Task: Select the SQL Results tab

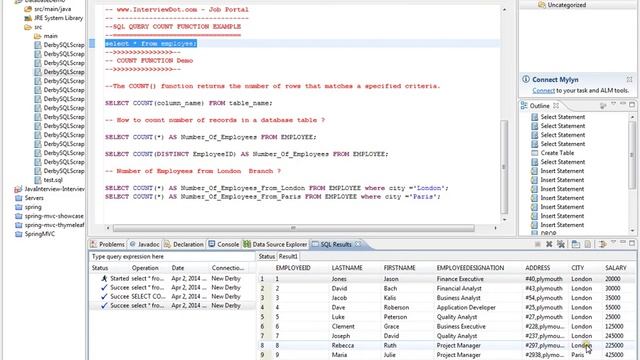Action: pos(336,244)
